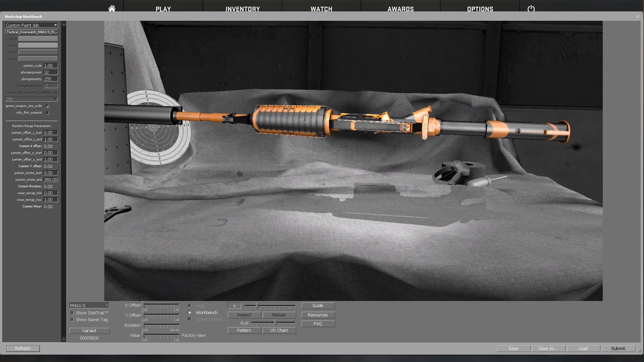The width and height of the screenshot is (644, 362).
Task: Click the variant code 00005800 text
Action: pyautogui.click(x=89, y=338)
